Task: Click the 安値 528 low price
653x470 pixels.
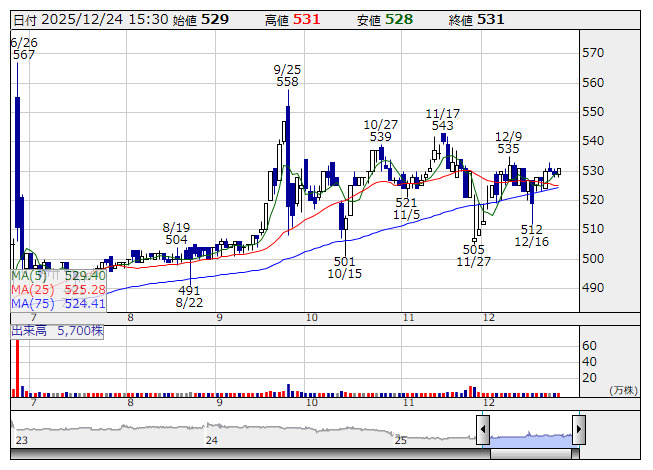Action: 385,20
